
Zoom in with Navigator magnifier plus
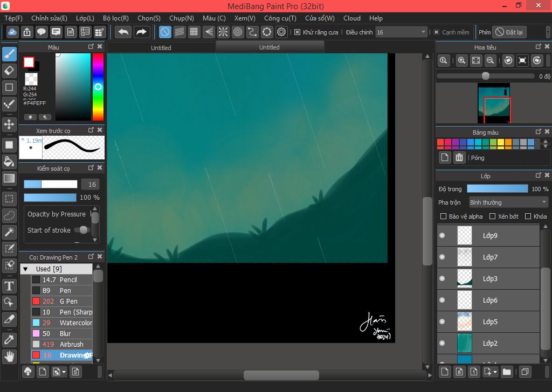click(x=461, y=60)
